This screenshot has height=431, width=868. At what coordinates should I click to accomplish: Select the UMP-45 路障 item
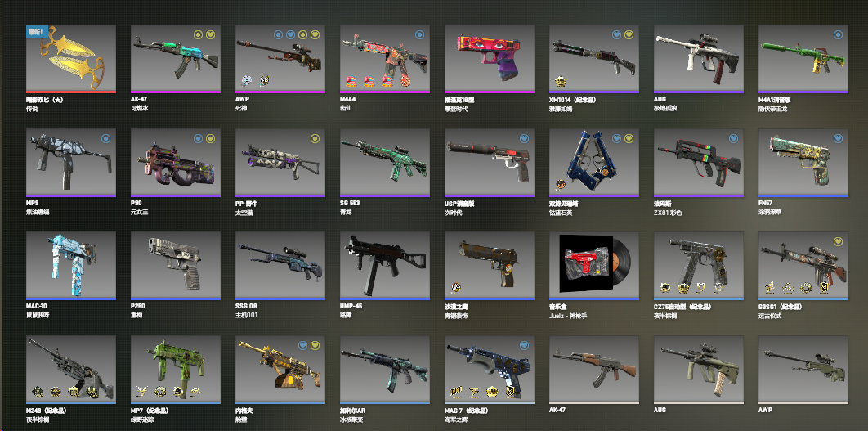click(385, 266)
